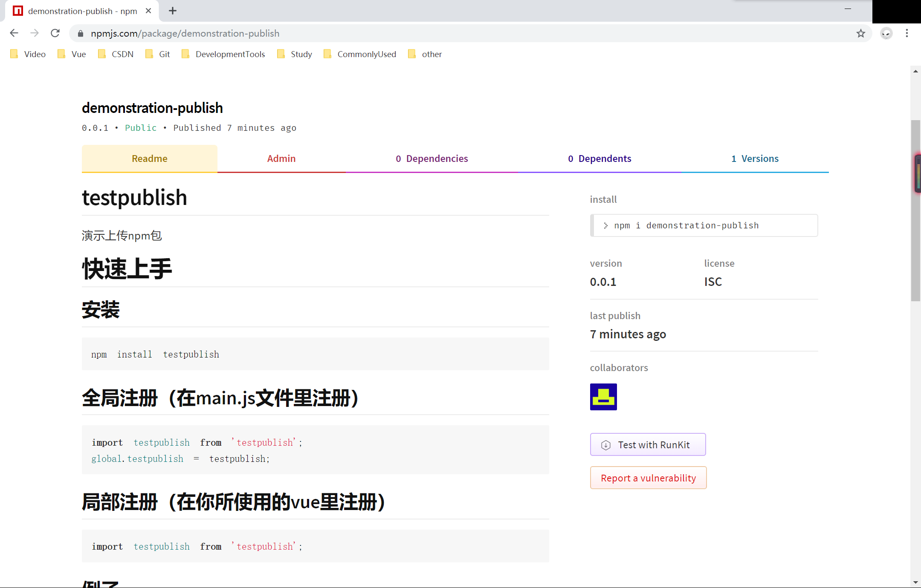
Task: Close the demonstration-publish tab
Action: pyautogui.click(x=148, y=11)
